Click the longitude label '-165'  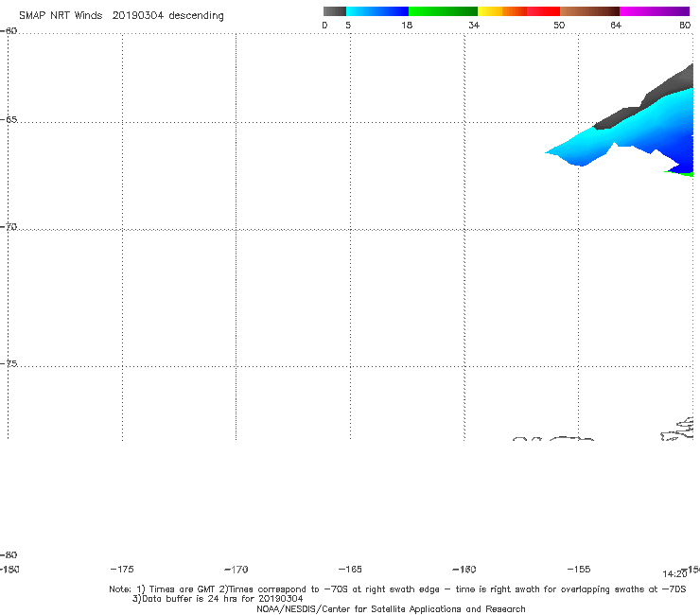point(350,569)
